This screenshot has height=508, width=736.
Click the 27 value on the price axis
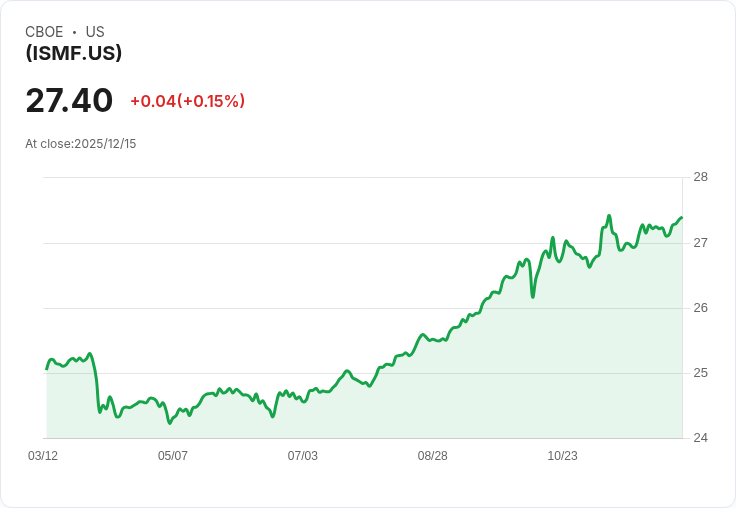tap(700, 243)
